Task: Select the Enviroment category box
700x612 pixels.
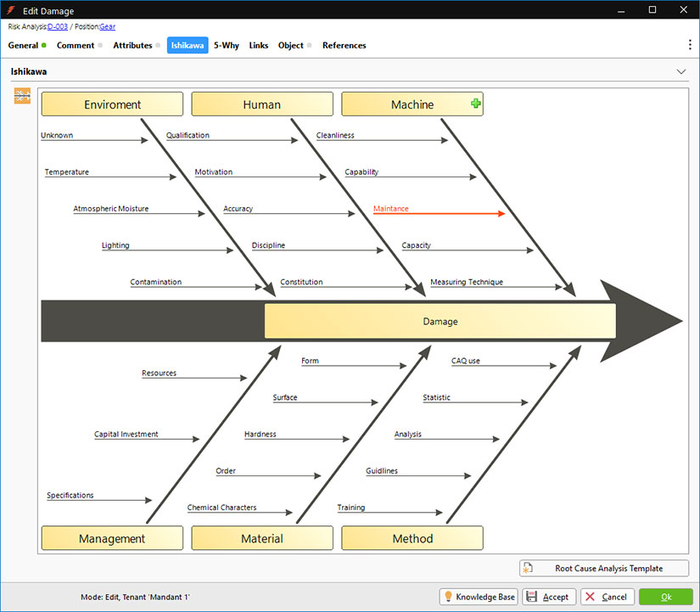Action: click(x=112, y=104)
